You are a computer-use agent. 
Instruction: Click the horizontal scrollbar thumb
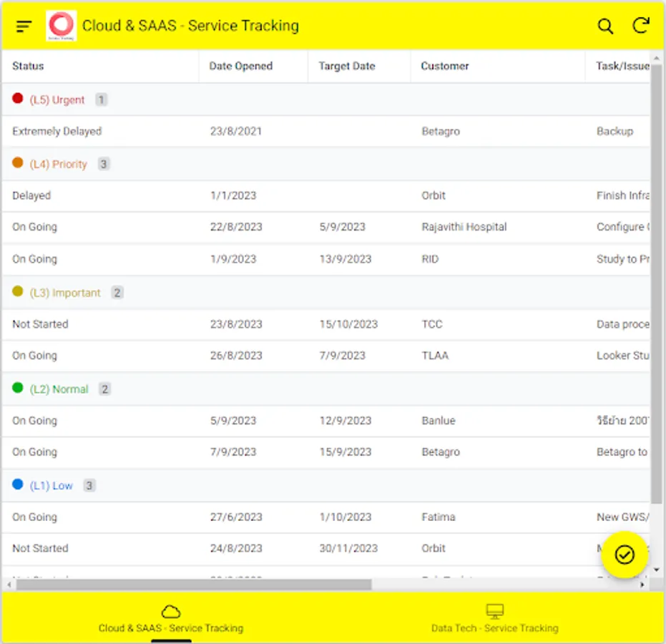(194, 585)
